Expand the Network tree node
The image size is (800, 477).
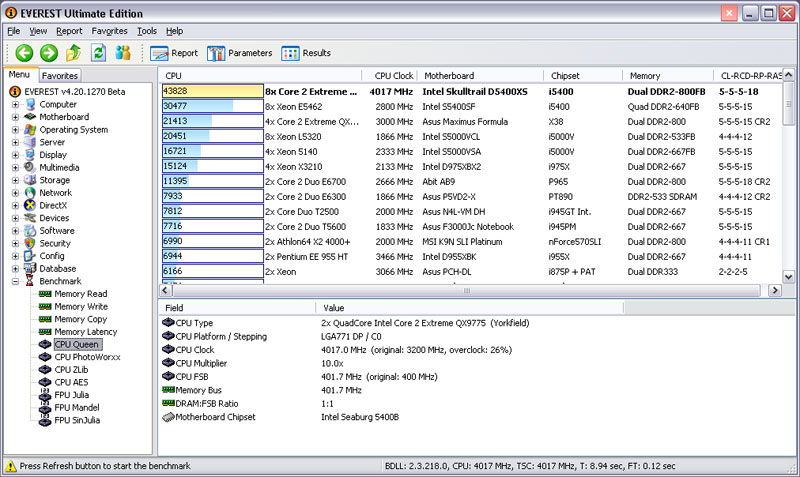(x=15, y=193)
